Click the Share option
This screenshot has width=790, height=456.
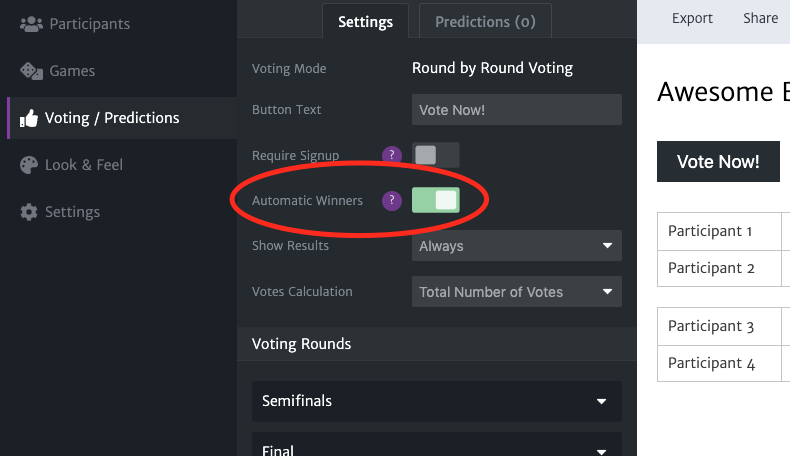(x=760, y=19)
